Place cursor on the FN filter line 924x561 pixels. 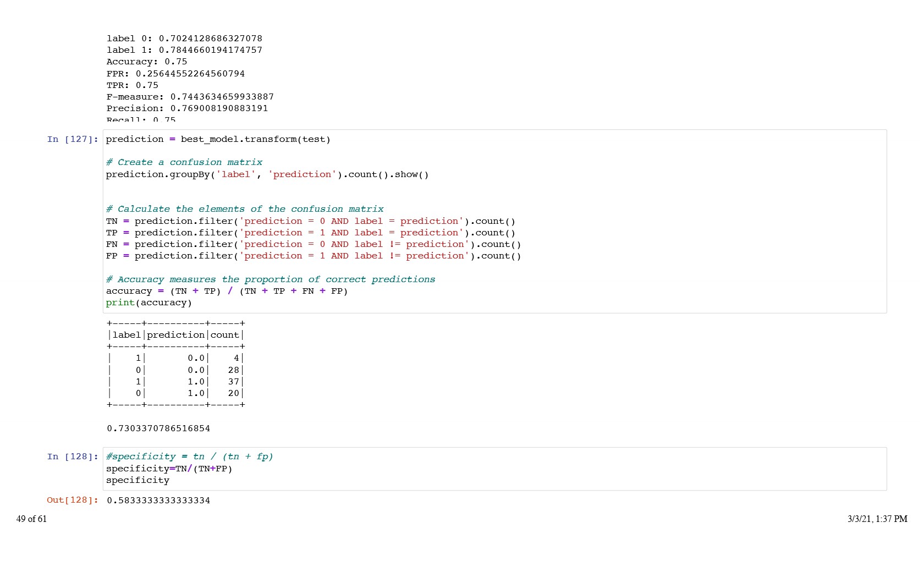(x=313, y=244)
